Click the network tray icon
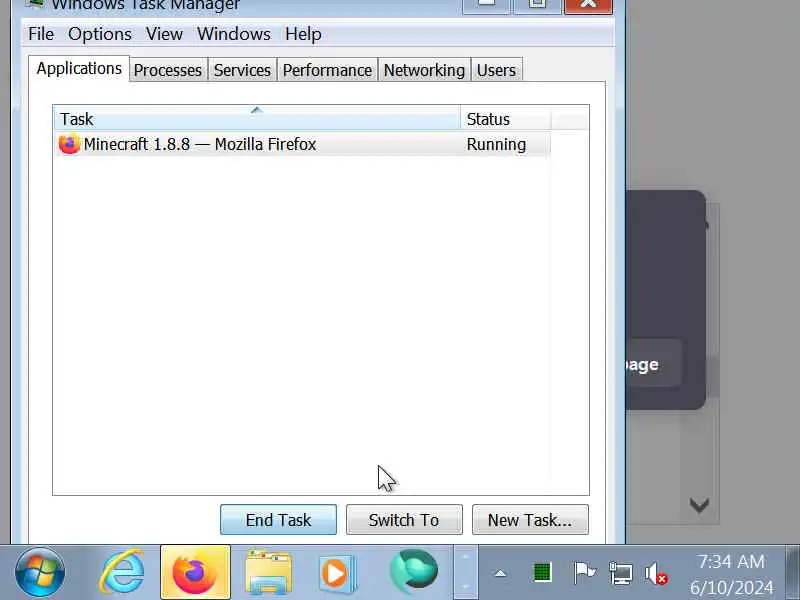800x600 pixels. 620,573
